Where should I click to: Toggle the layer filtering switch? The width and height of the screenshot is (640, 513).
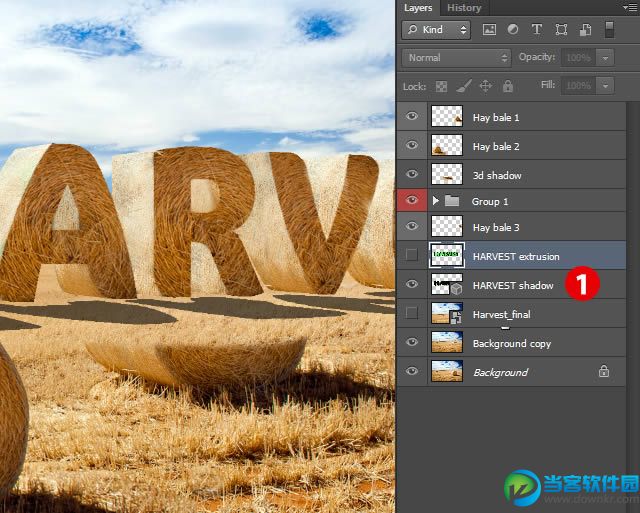click(609, 30)
